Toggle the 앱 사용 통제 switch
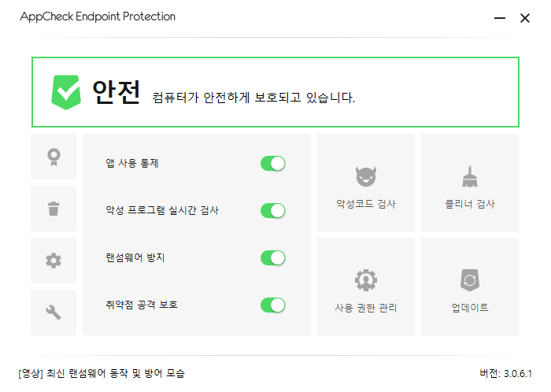 pyautogui.click(x=273, y=164)
